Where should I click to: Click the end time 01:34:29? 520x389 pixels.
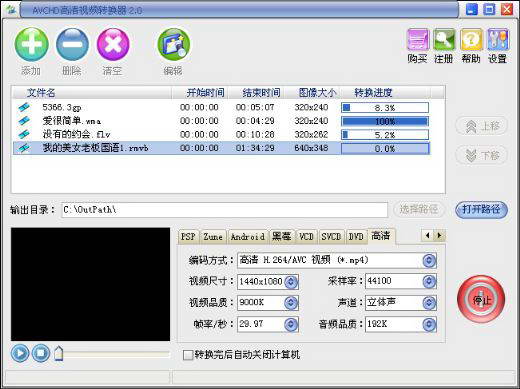pyautogui.click(x=255, y=148)
